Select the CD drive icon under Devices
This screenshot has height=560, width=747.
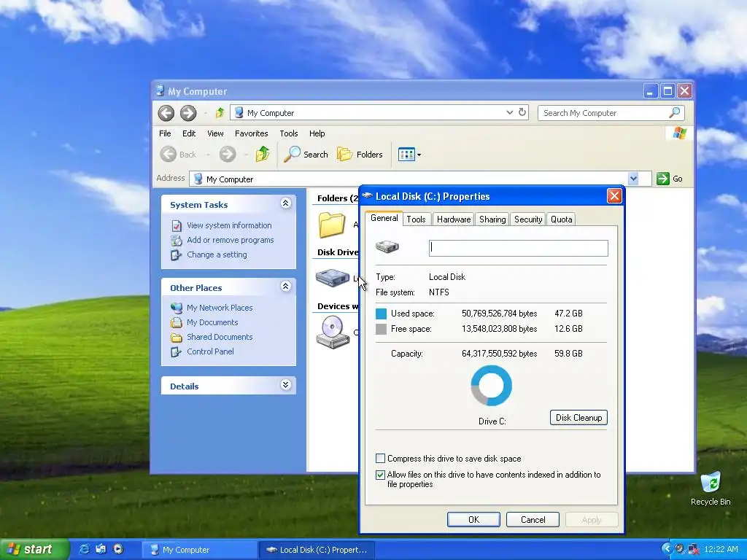[333, 332]
